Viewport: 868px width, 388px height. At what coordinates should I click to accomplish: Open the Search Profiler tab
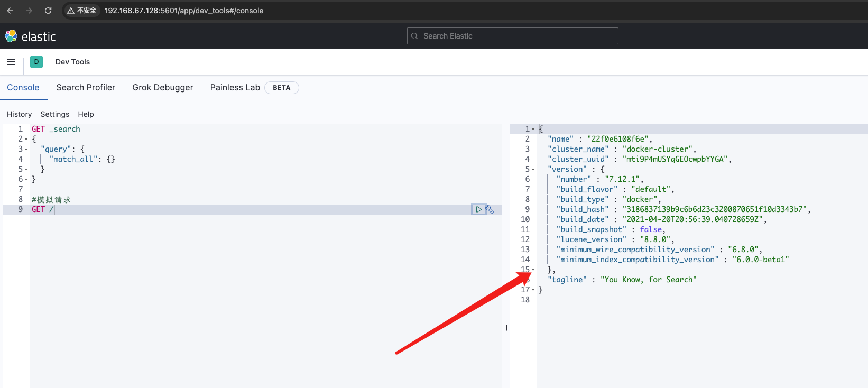click(86, 88)
